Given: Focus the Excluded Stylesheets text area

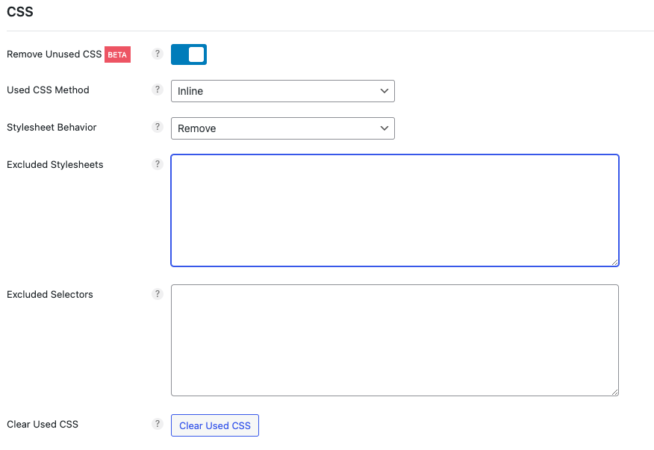Looking at the screenshot, I should pyautogui.click(x=394, y=210).
